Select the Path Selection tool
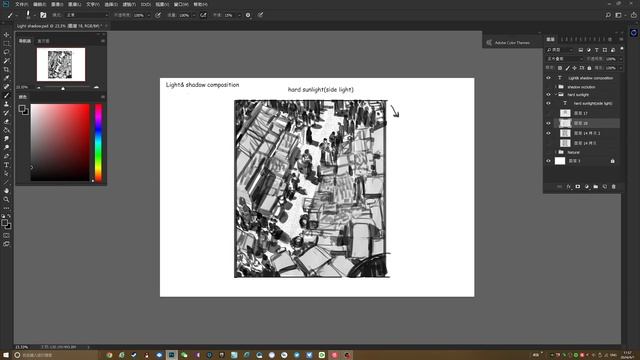Viewport: 640px width, 360px height. tap(7, 173)
